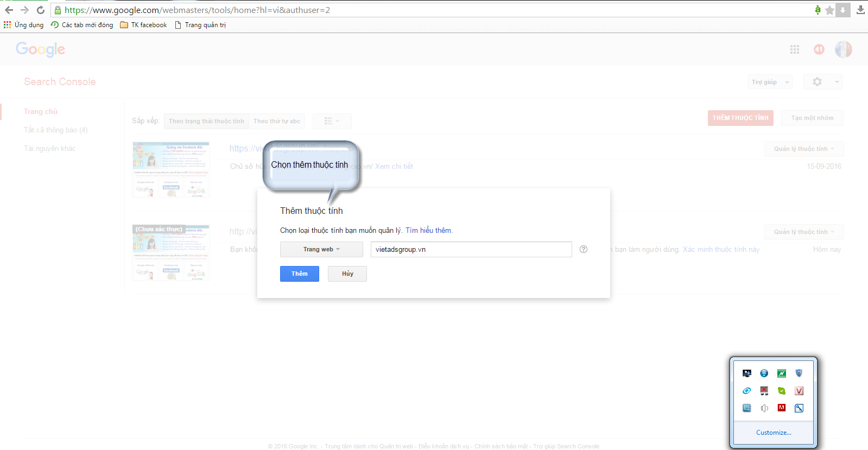
Task: Open the monitor display tray icon
Action: click(x=747, y=373)
